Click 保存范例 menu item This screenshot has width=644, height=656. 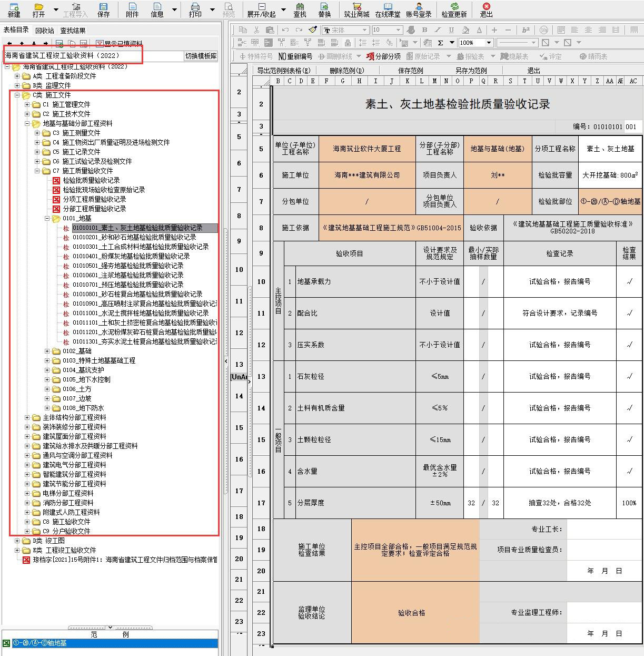[x=411, y=71]
